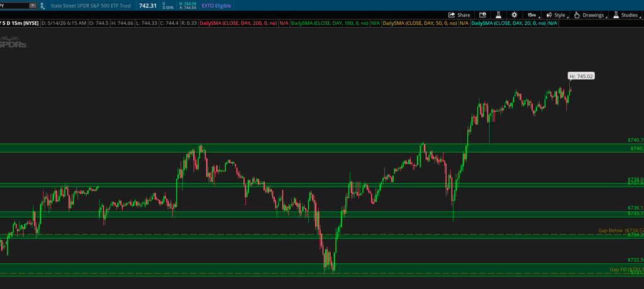
Task: Open the Style menu
Action: pos(557,15)
